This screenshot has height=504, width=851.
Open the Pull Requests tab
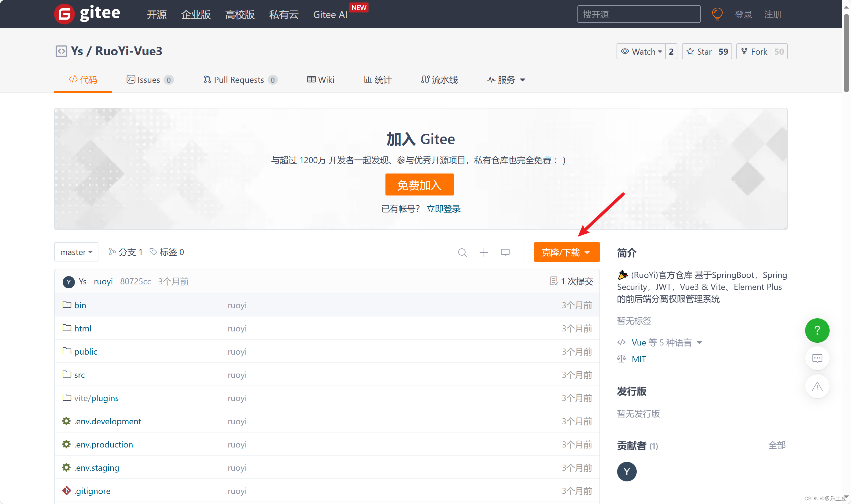pyautogui.click(x=239, y=80)
